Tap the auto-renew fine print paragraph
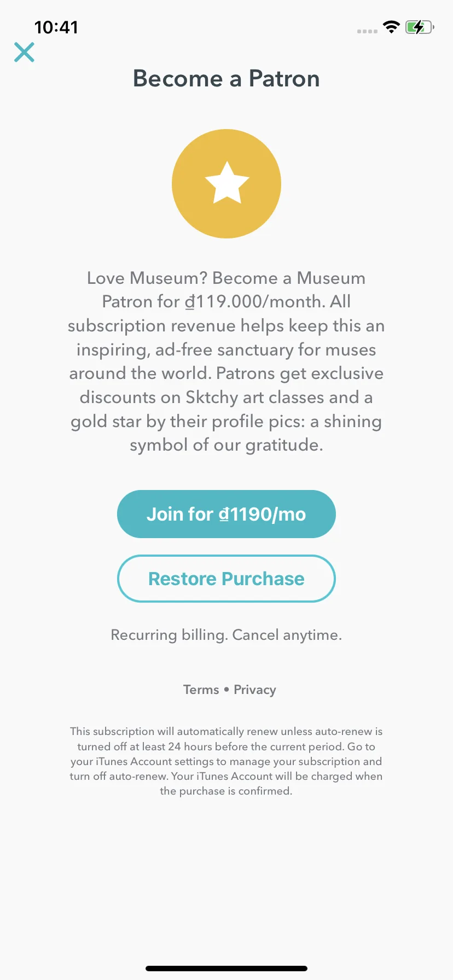 coord(226,761)
